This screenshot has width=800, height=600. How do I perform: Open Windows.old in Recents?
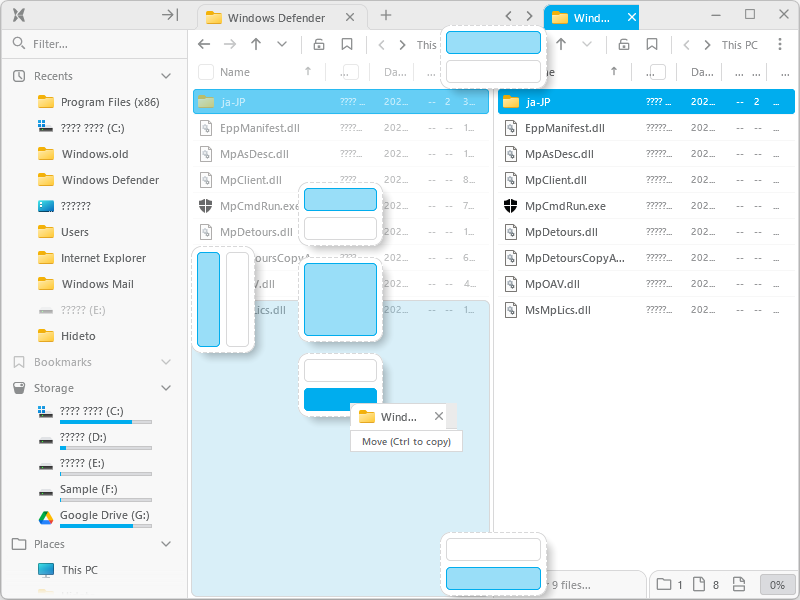tap(95, 154)
